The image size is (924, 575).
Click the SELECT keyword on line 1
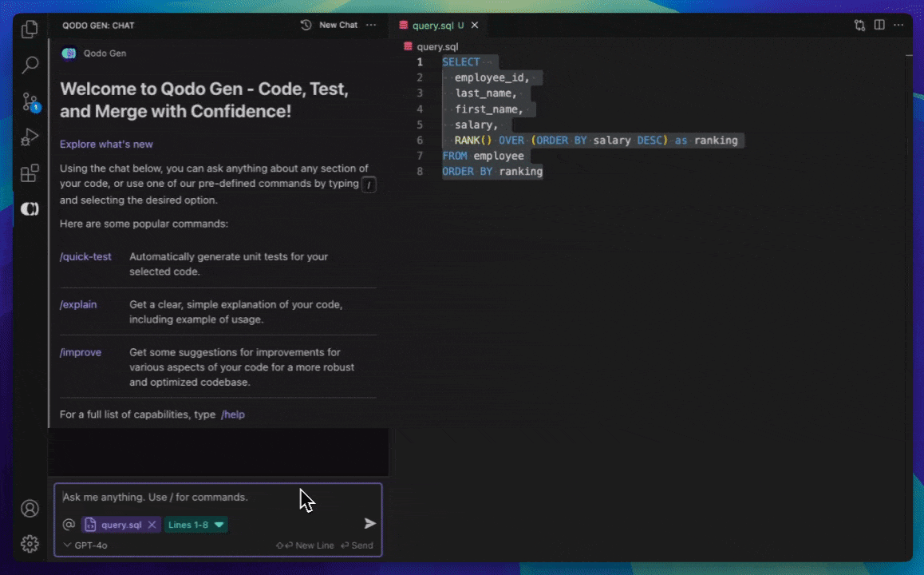point(461,62)
